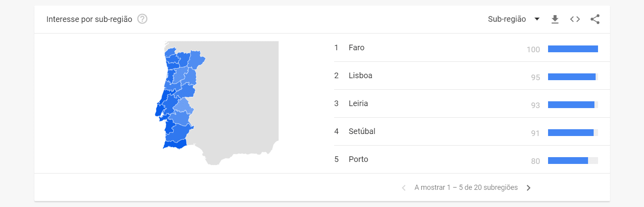Viewport: 644px width, 207px height.
Task: Open the embed code icon
Action: (x=575, y=19)
